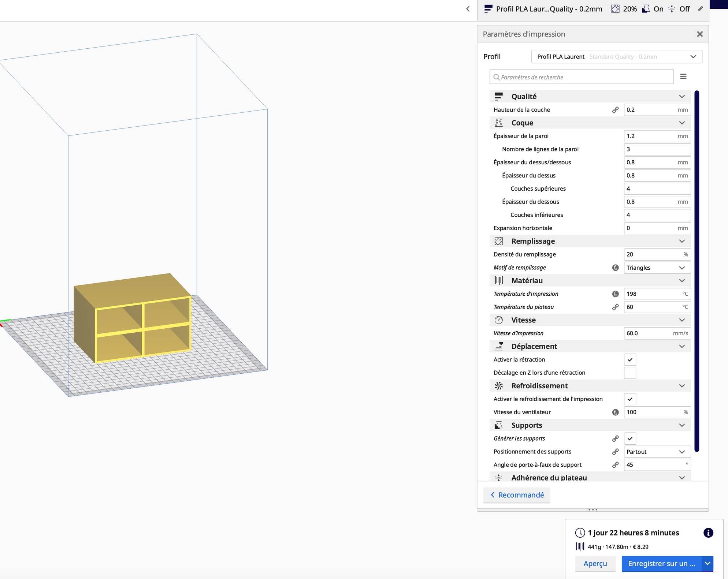Disable the Activer la rétraction checkbox

tap(630, 359)
